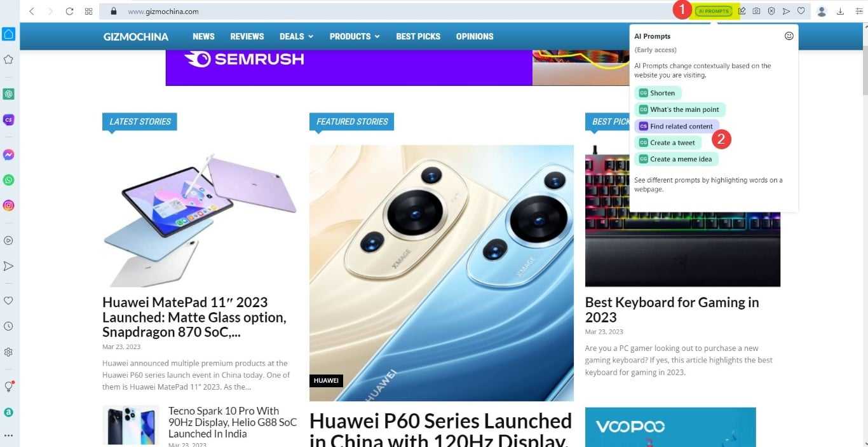Open Easy Setup sliders menu

(x=858, y=11)
